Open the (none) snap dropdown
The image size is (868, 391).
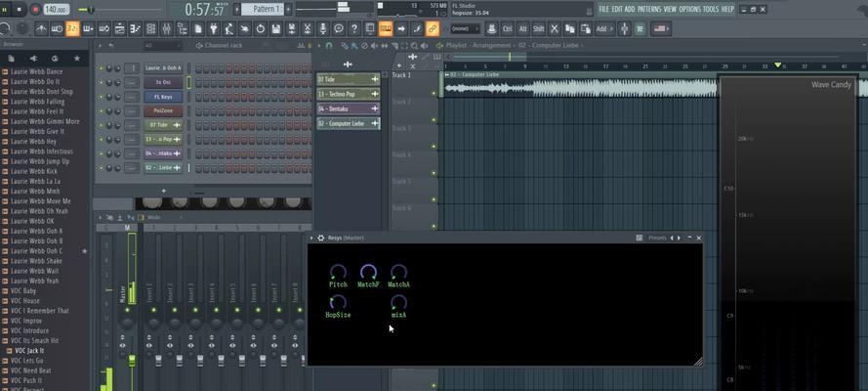(465, 28)
